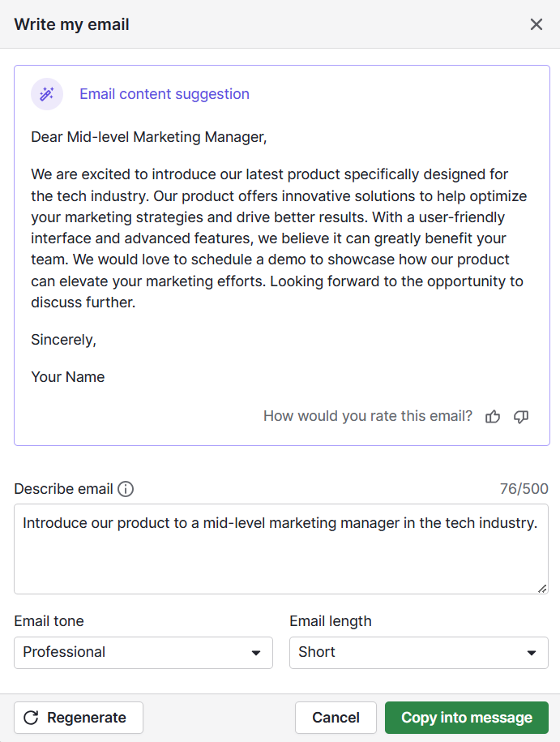Click the info icon beside Describe email

click(126, 489)
